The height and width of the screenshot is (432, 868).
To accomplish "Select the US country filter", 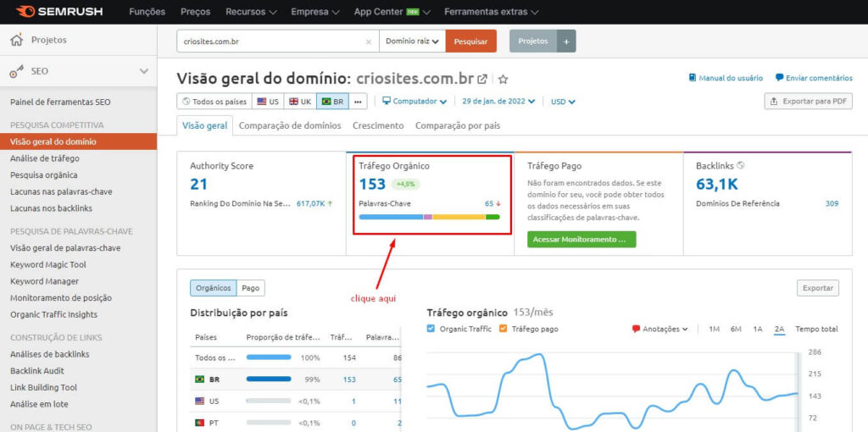I will (269, 102).
